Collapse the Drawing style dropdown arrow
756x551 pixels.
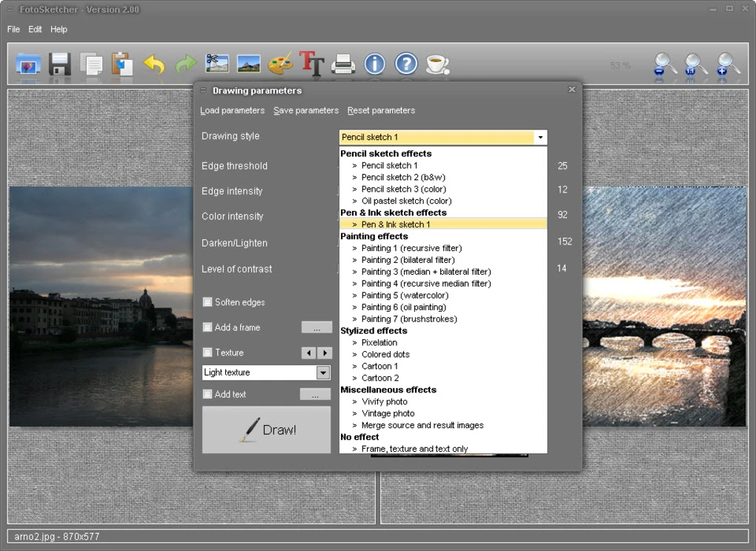pos(540,137)
